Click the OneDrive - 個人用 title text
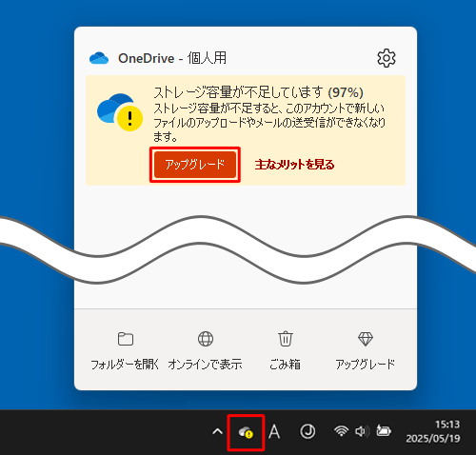Viewport: 476px width, 455px height. (x=172, y=58)
